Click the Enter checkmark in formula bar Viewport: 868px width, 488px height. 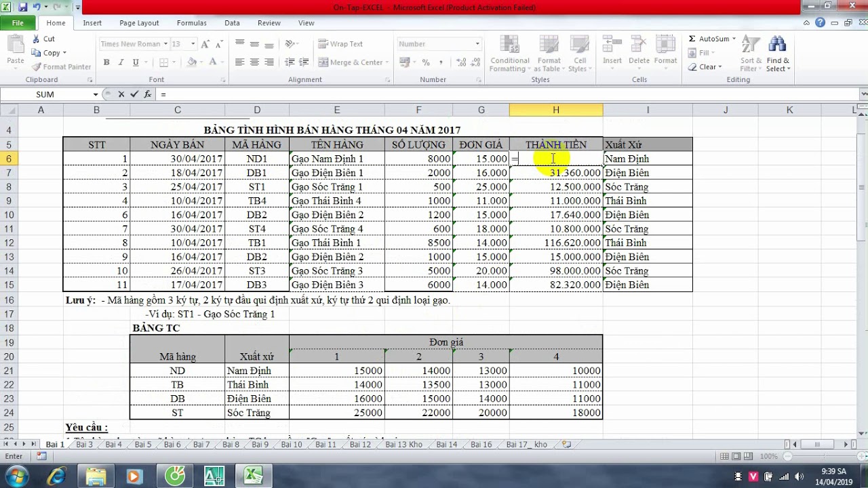tap(134, 94)
